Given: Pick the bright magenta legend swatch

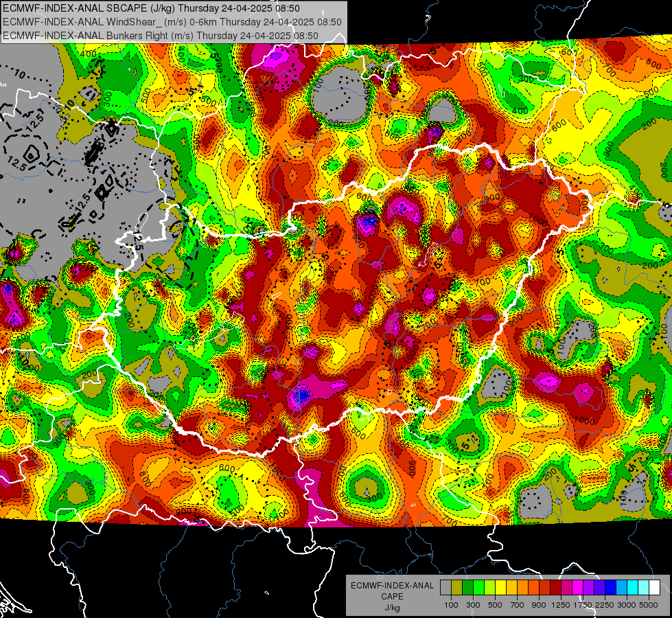Looking at the screenshot, I should [x=578, y=587].
